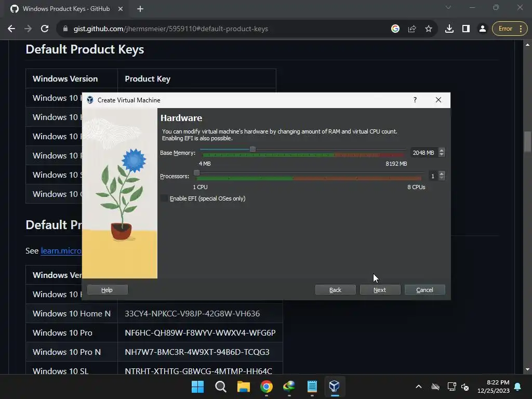Click the Google icon in address bar

click(x=395, y=29)
